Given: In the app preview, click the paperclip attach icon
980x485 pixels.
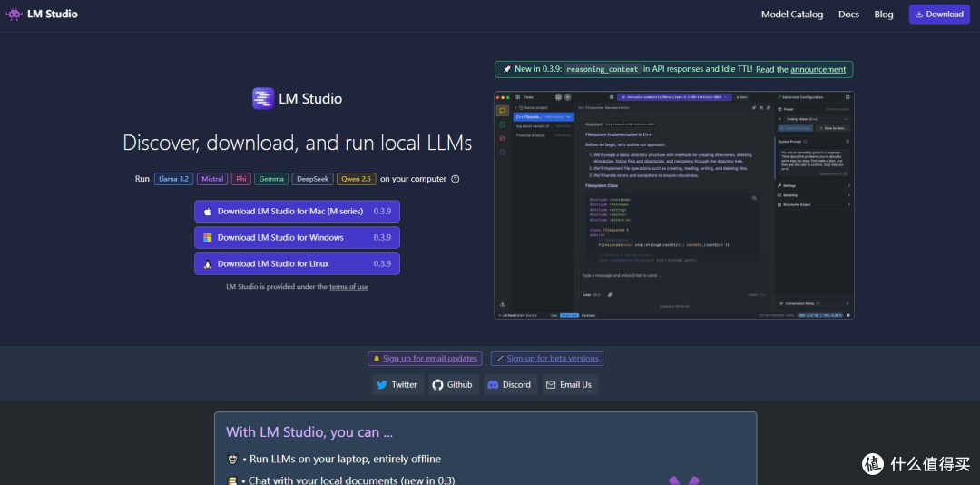Looking at the screenshot, I should point(610,295).
